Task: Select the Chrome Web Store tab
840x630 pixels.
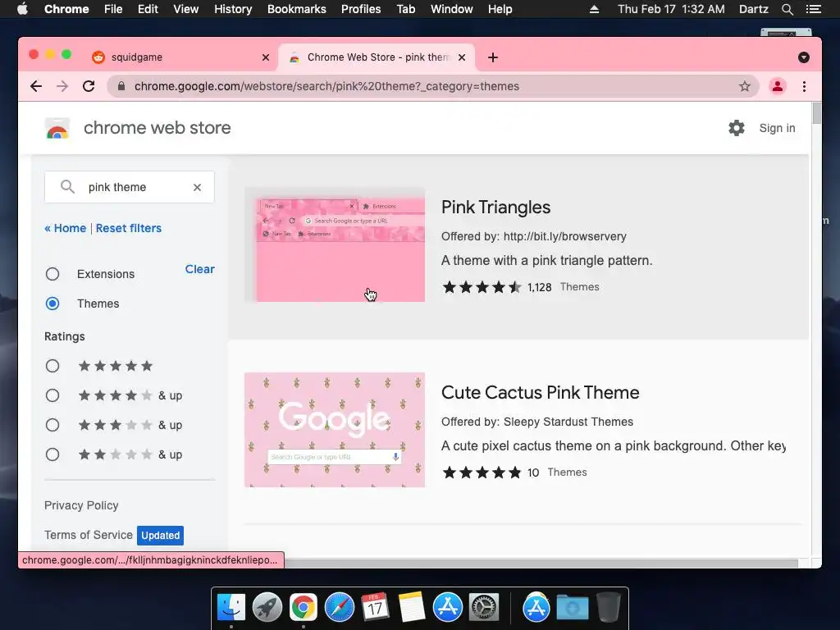Action: [377, 57]
